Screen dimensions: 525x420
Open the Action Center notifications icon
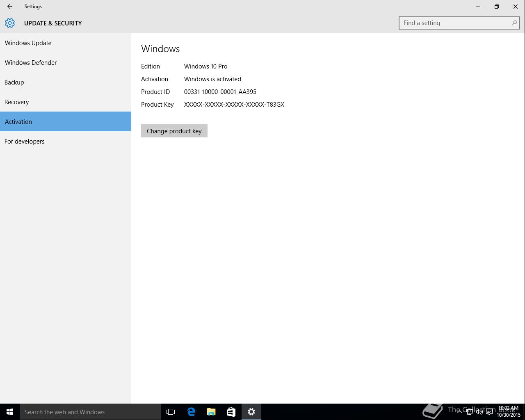click(x=489, y=412)
